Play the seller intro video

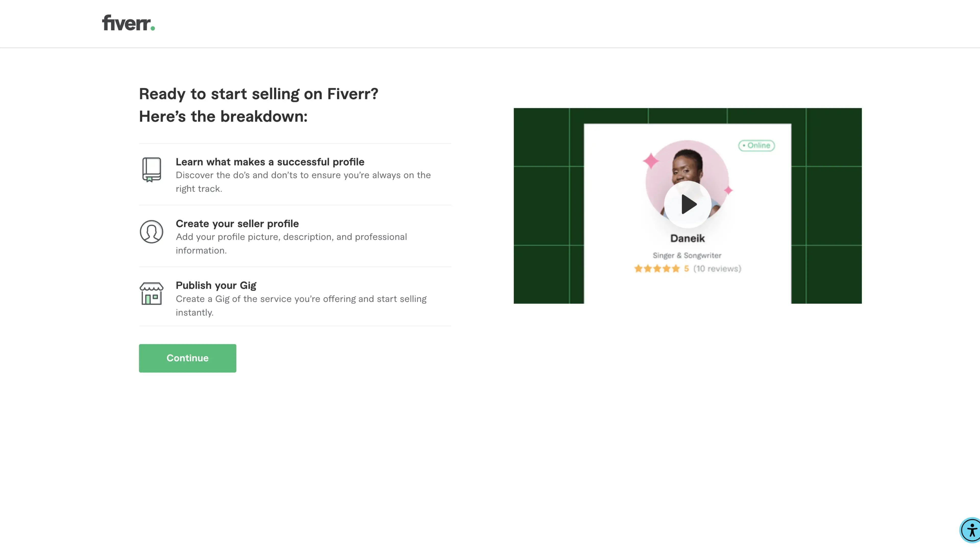[x=688, y=205]
